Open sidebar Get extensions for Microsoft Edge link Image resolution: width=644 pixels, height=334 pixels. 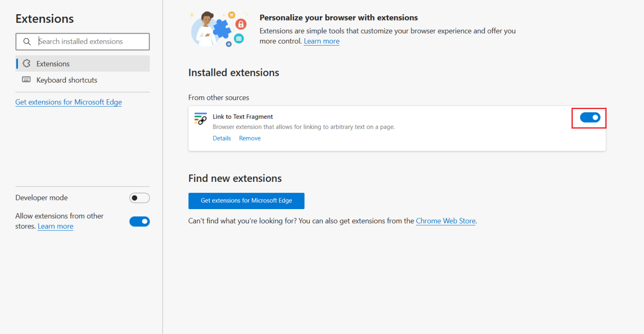click(x=68, y=102)
